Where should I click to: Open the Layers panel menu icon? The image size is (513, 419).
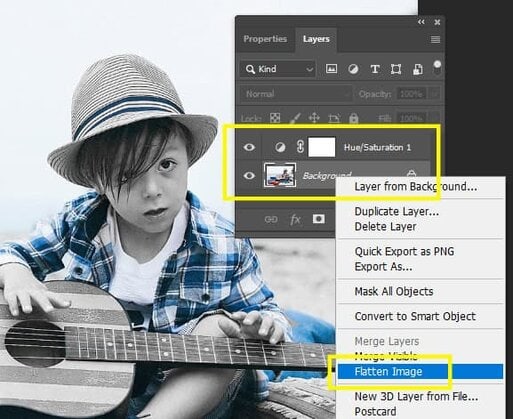point(435,40)
